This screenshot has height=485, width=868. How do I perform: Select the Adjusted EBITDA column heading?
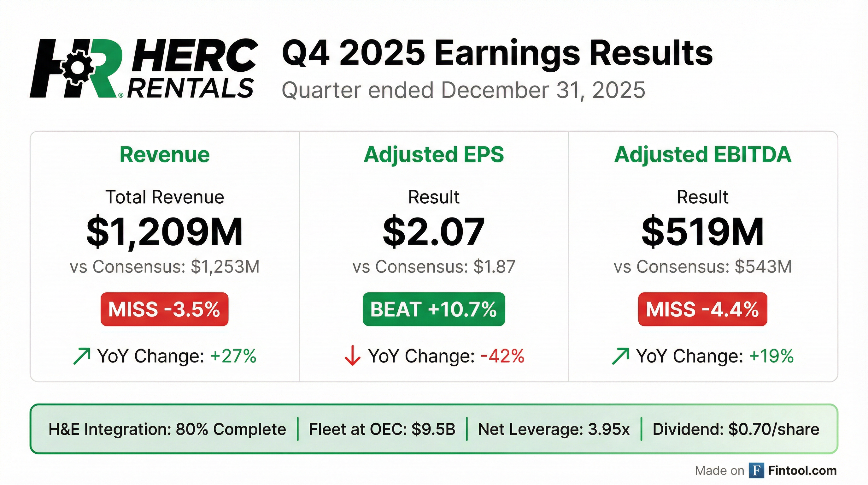click(702, 155)
